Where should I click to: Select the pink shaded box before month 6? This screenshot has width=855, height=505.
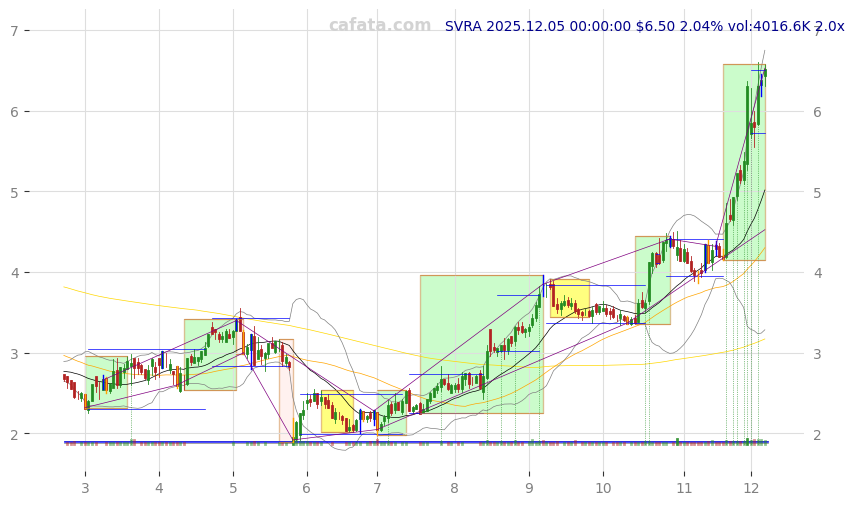click(286, 390)
